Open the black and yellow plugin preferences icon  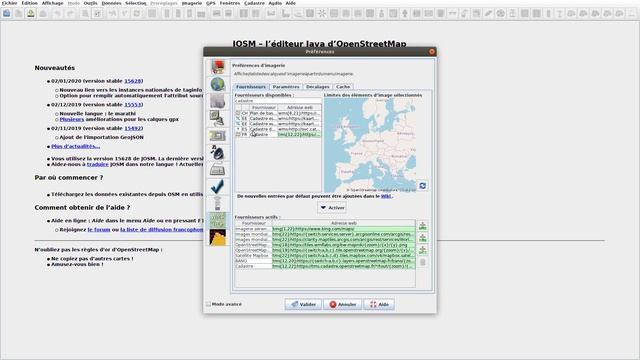coord(218,238)
